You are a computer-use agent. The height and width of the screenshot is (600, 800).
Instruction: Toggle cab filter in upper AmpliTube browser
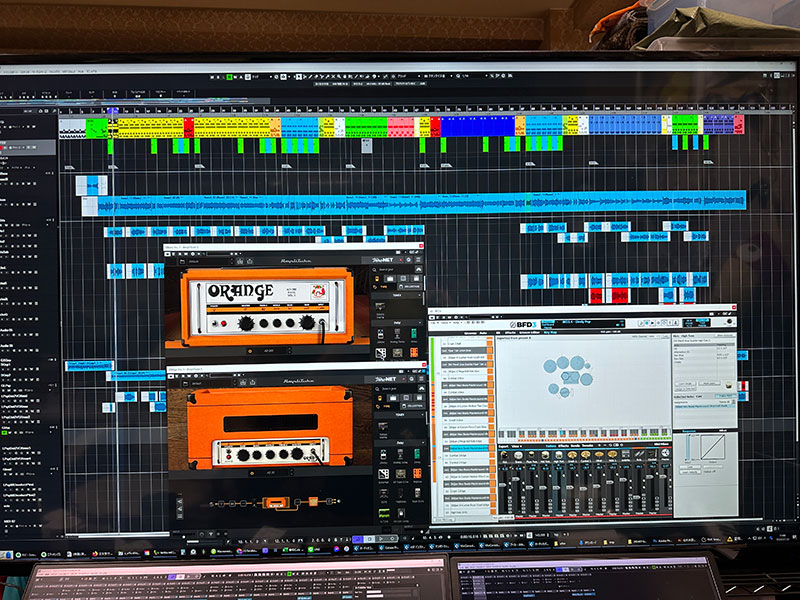click(x=403, y=279)
